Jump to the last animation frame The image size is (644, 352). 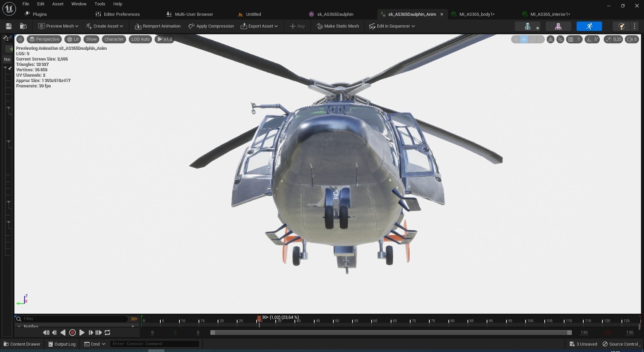(99, 333)
